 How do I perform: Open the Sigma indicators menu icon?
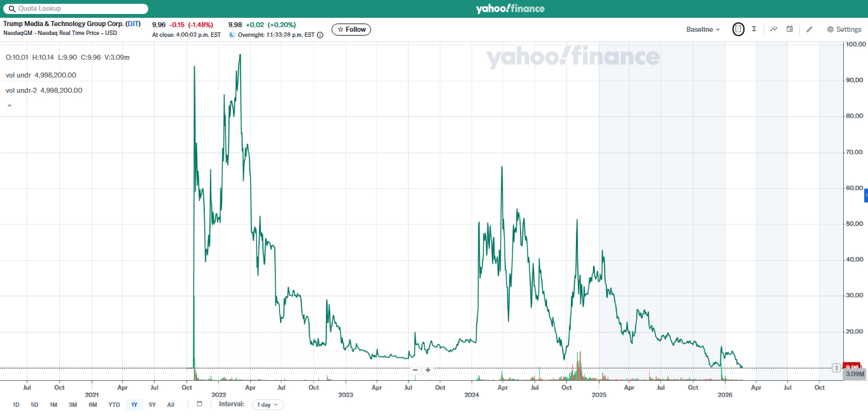pyautogui.click(x=754, y=29)
